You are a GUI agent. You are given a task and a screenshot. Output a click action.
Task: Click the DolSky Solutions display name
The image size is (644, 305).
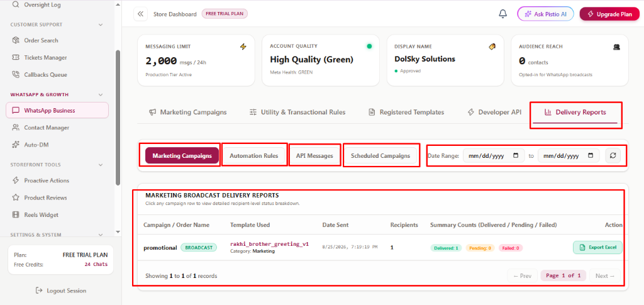point(425,59)
